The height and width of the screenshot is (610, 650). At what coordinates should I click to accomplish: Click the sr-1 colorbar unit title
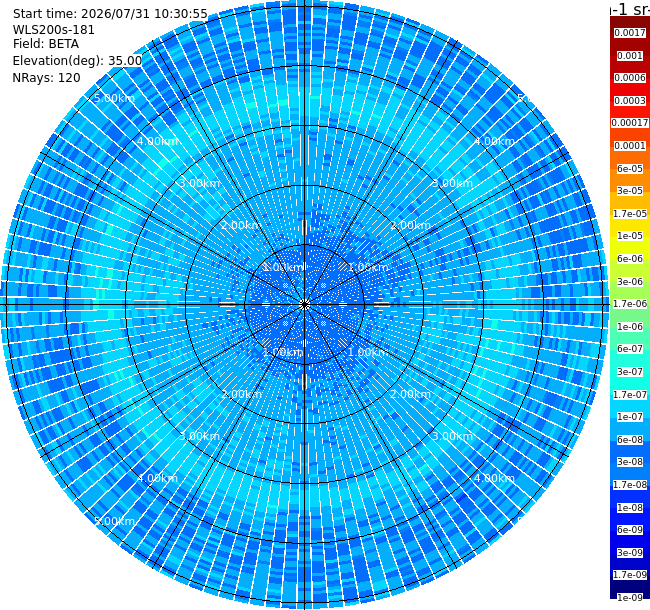point(630,8)
